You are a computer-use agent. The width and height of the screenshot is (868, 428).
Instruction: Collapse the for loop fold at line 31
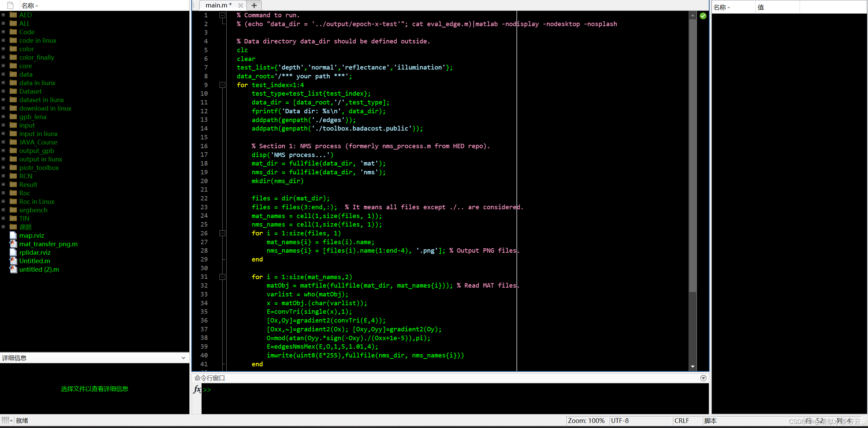222,277
